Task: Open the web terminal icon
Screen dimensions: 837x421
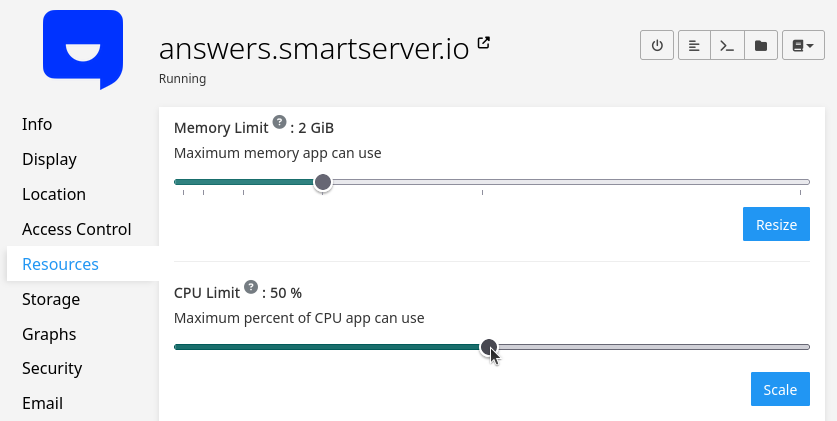Action: click(727, 46)
